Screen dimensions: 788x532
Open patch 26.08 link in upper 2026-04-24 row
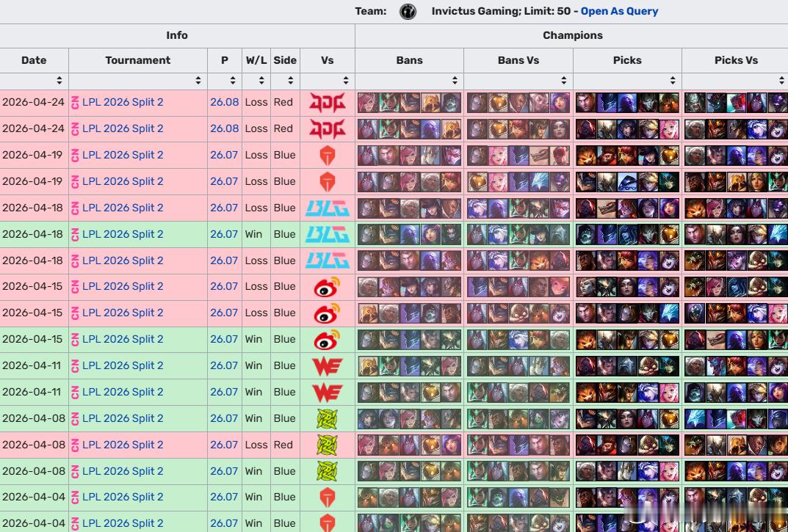tap(224, 102)
